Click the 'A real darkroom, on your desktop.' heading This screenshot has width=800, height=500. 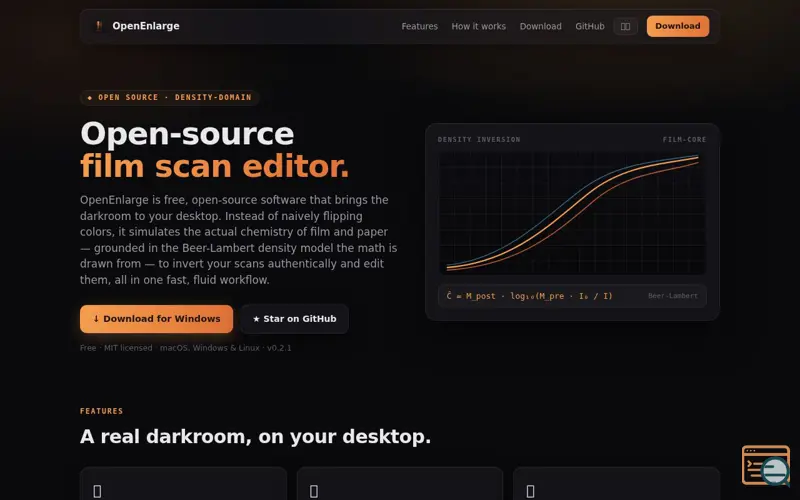(x=255, y=437)
